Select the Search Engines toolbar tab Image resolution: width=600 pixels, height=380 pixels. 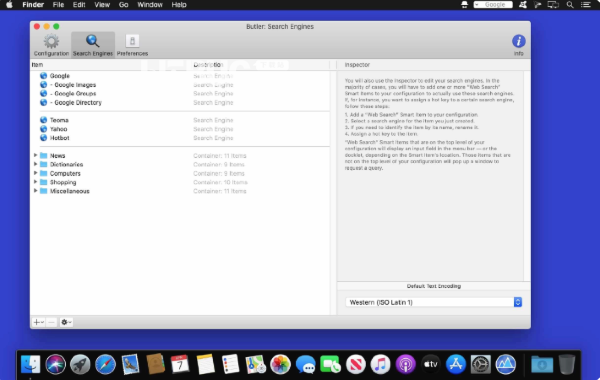pyautogui.click(x=93, y=45)
